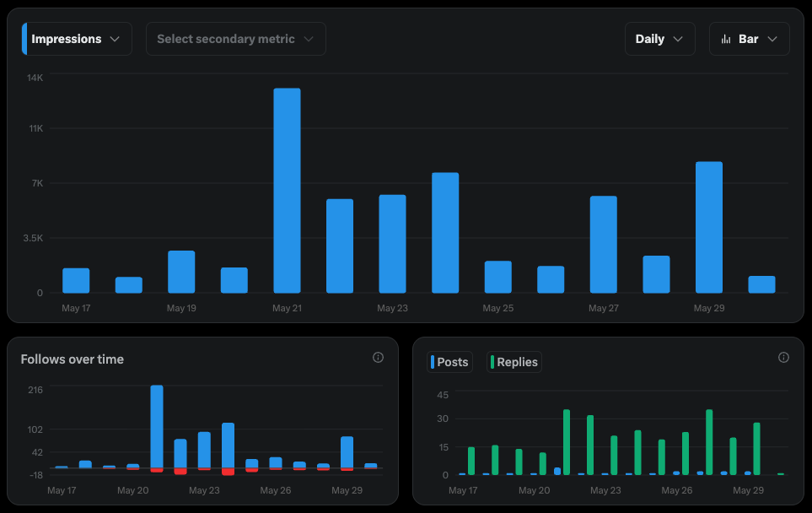Screen dimensions: 812x513
Task: Click the May 27 impressions bar
Action: click(x=603, y=245)
